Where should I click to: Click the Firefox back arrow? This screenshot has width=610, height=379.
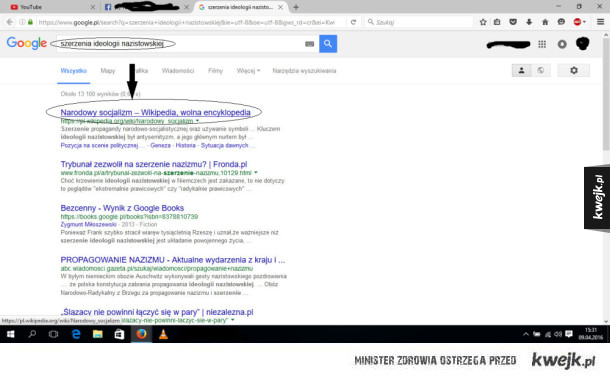tap(9, 22)
